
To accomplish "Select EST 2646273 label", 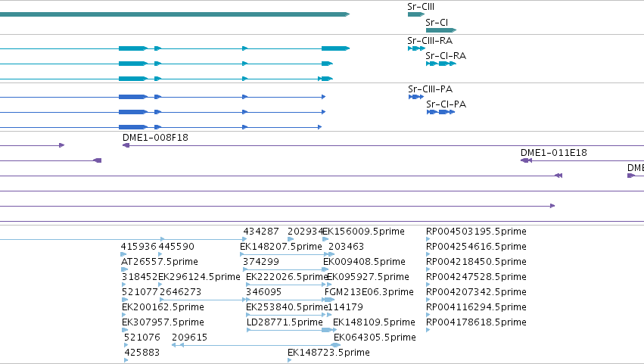I will tap(180, 293).
